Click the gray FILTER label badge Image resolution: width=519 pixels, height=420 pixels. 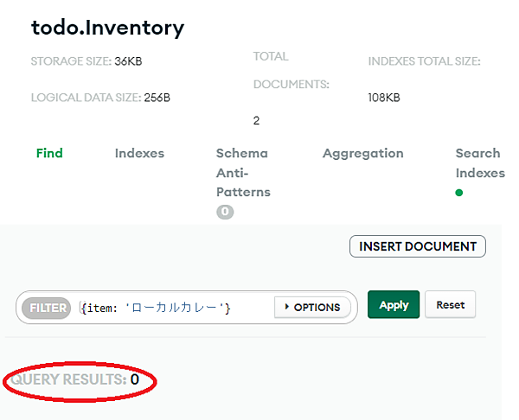click(48, 307)
